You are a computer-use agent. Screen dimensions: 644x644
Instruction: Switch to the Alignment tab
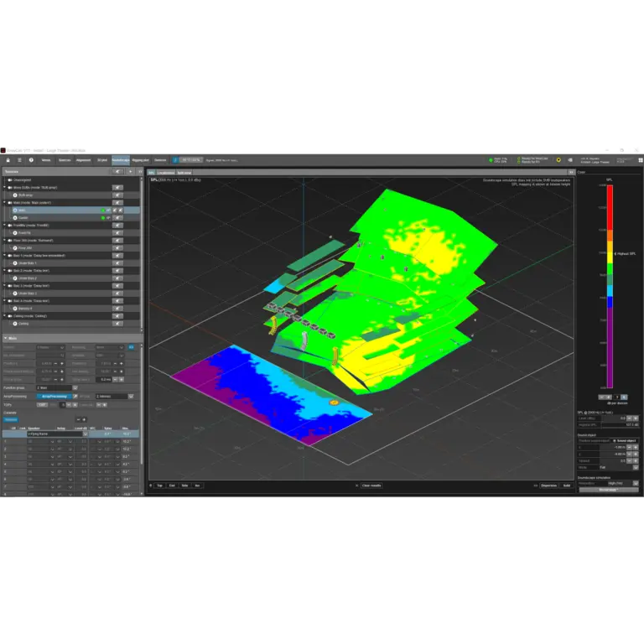pos(83,159)
